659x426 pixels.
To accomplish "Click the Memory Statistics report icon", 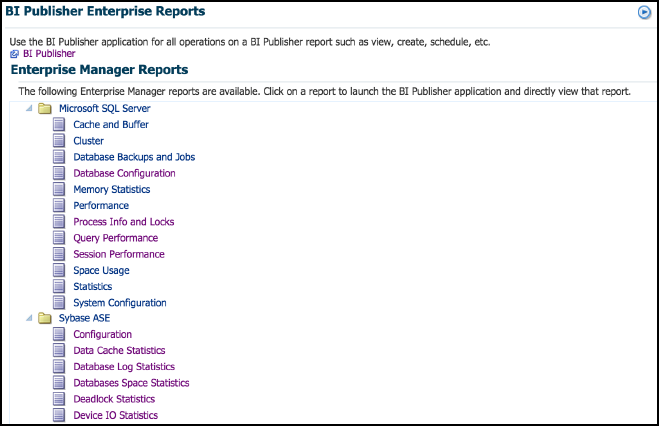I will (x=59, y=189).
